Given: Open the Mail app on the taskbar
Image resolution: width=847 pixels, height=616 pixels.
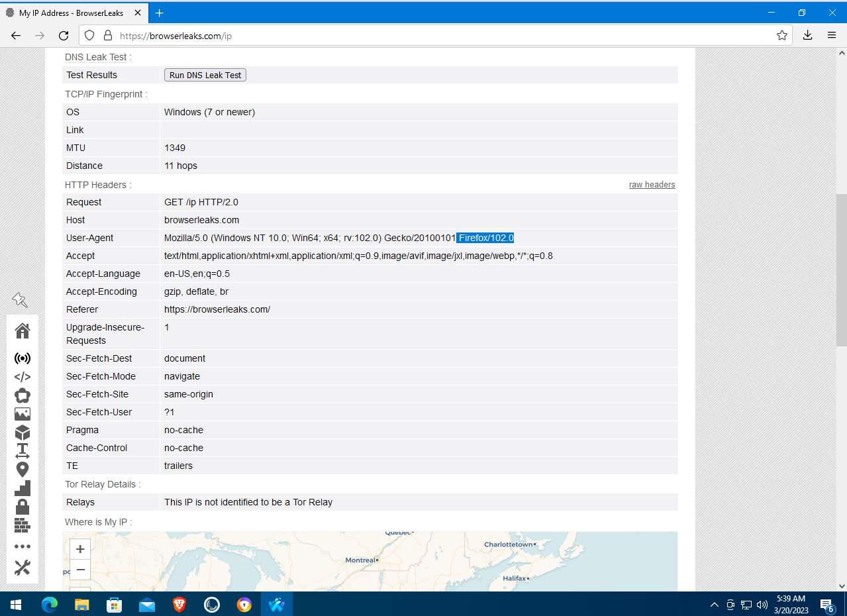Looking at the screenshot, I should point(147,604).
